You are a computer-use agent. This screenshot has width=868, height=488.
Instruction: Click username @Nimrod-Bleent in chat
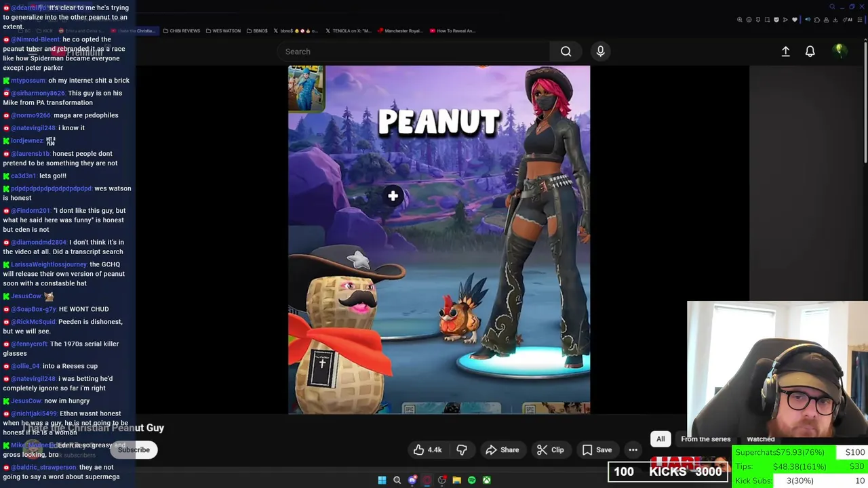pyautogui.click(x=35, y=39)
